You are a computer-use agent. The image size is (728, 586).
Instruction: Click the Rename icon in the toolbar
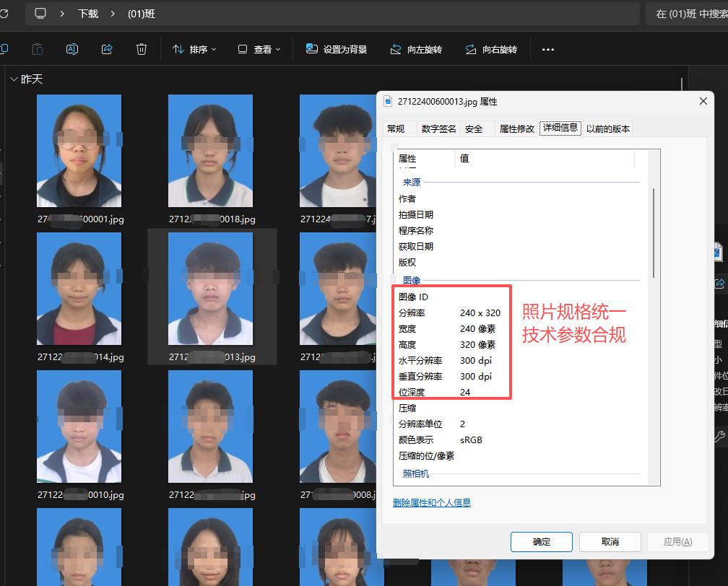(72, 49)
